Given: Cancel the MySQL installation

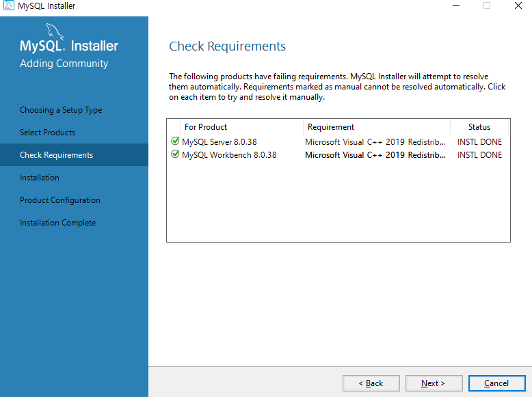Looking at the screenshot, I should tap(496, 383).
